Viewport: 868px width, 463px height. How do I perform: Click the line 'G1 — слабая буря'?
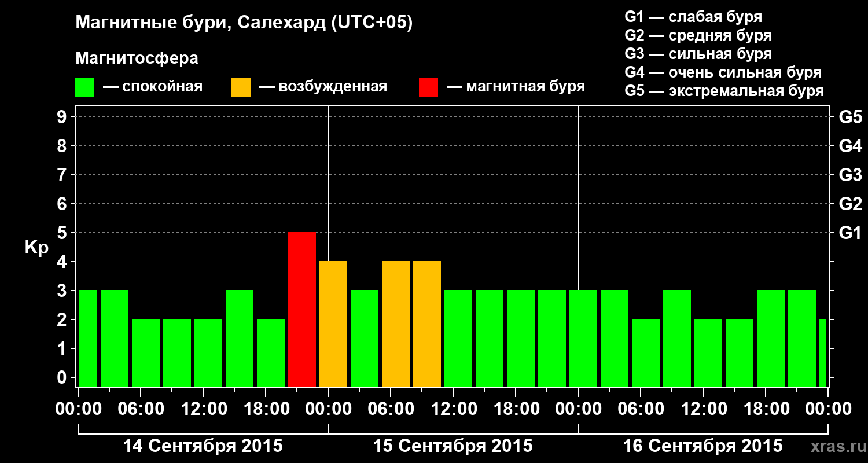[x=693, y=17]
